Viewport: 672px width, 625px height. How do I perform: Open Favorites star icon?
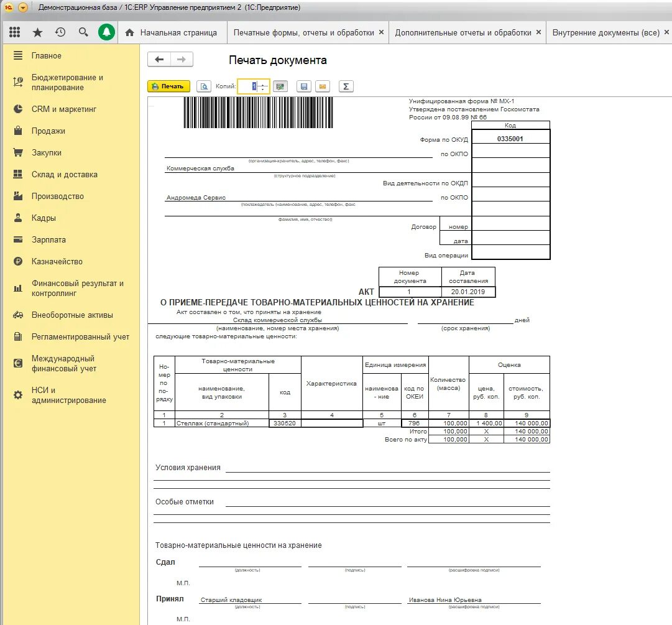pyautogui.click(x=38, y=32)
